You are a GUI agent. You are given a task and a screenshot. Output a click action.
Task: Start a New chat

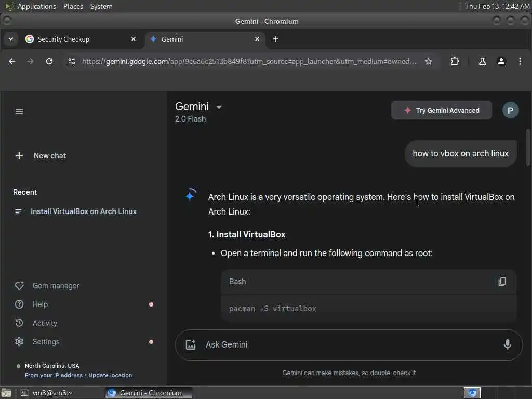(41, 156)
